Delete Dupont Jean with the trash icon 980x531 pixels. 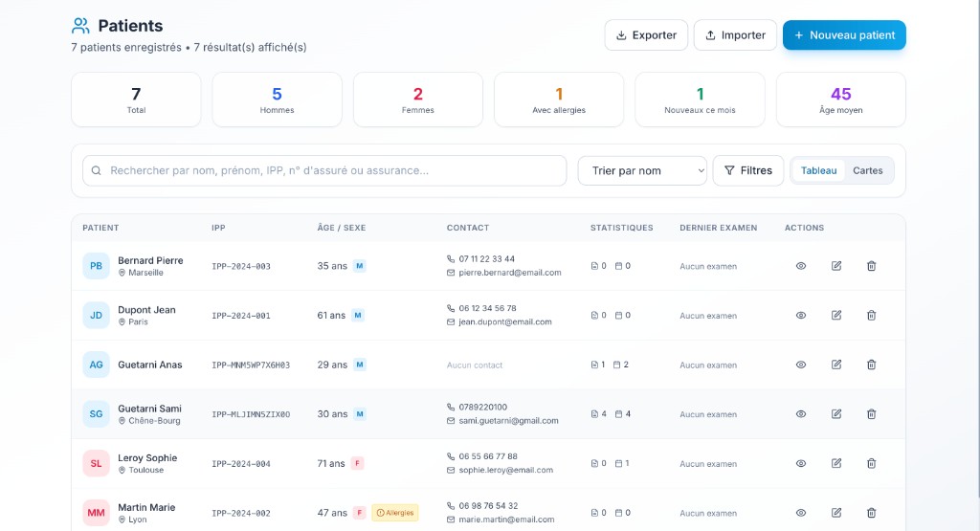tap(871, 316)
